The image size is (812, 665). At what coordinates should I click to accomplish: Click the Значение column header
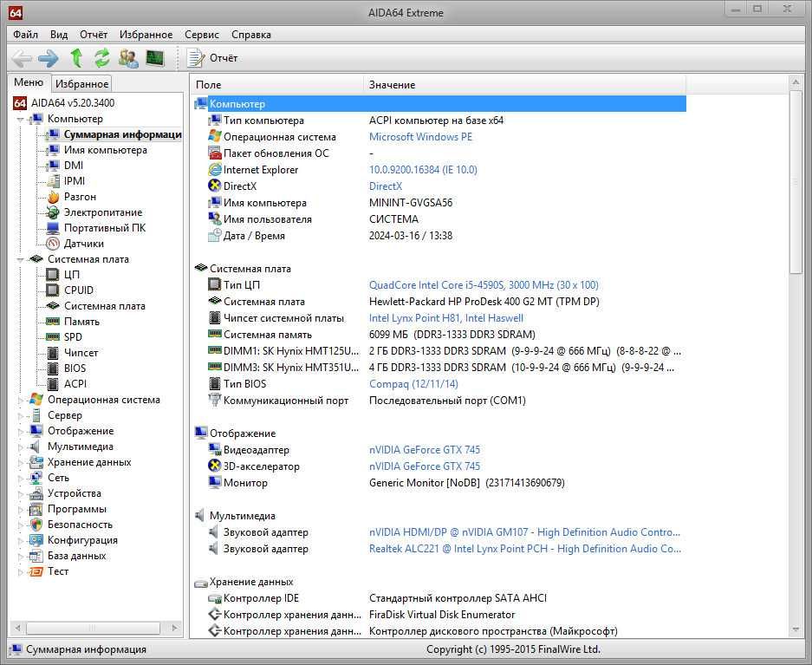[524, 85]
